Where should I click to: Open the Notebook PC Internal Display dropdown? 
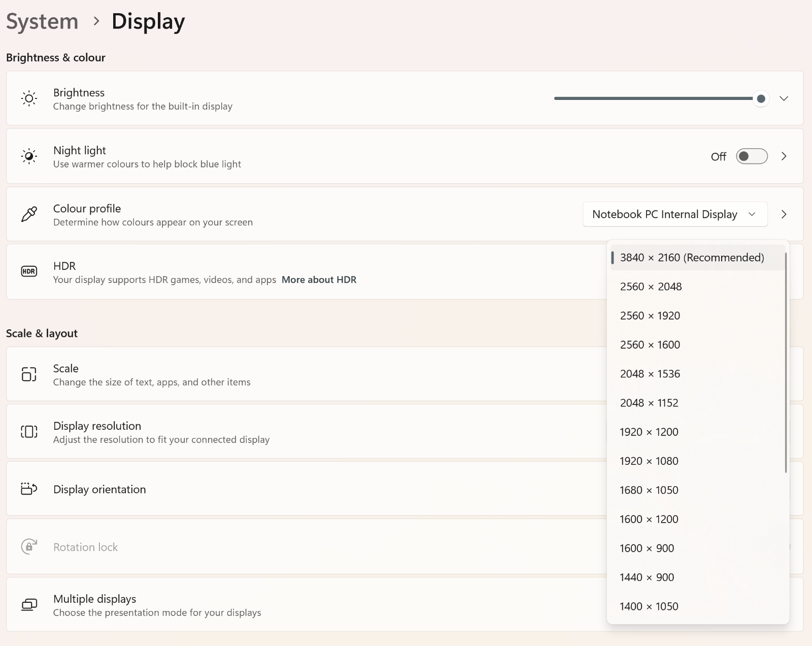(x=674, y=214)
